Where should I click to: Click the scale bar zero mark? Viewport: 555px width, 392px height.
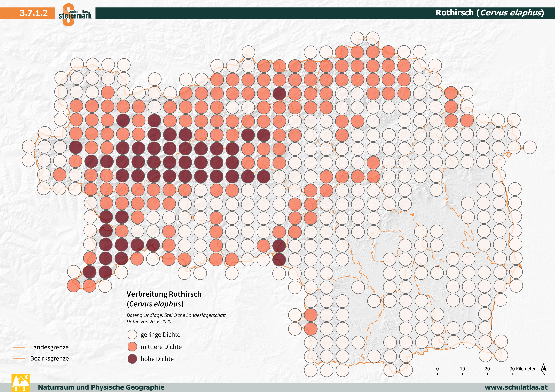point(437,369)
